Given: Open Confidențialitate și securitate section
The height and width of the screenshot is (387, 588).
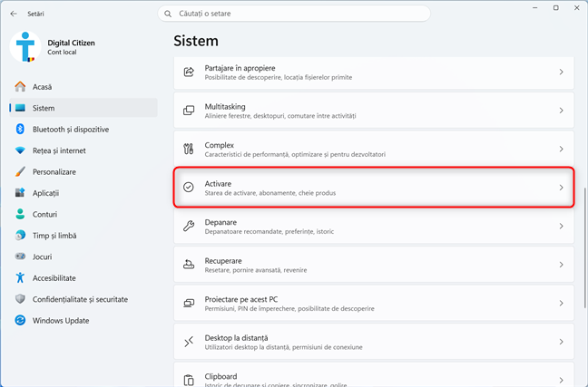Looking at the screenshot, I should coord(83,299).
